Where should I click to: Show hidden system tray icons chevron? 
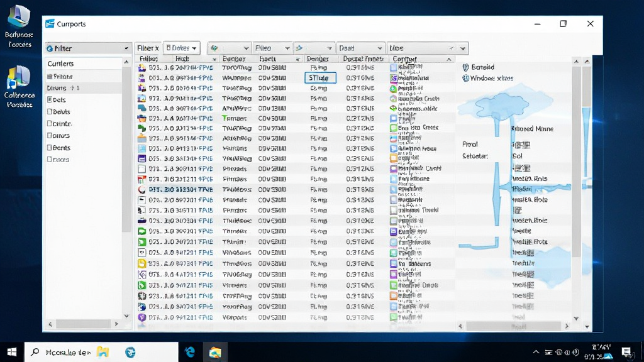pyautogui.click(x=536, y=352)
